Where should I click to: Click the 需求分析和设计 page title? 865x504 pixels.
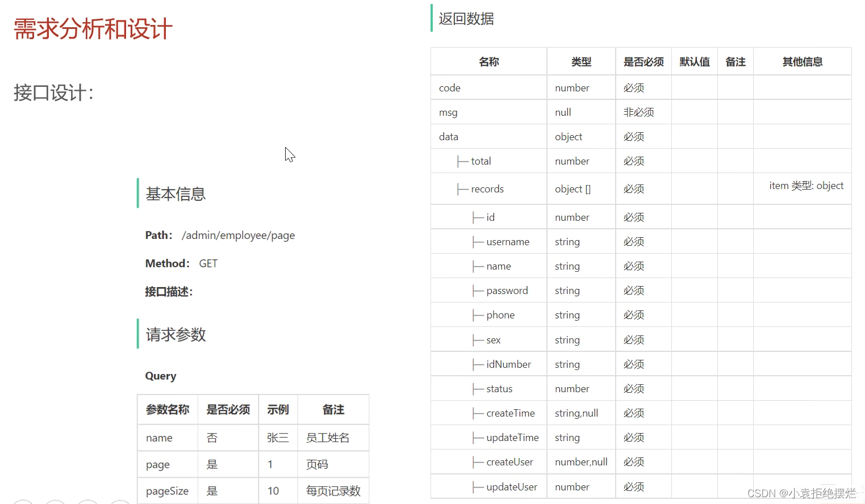[92, 29]
